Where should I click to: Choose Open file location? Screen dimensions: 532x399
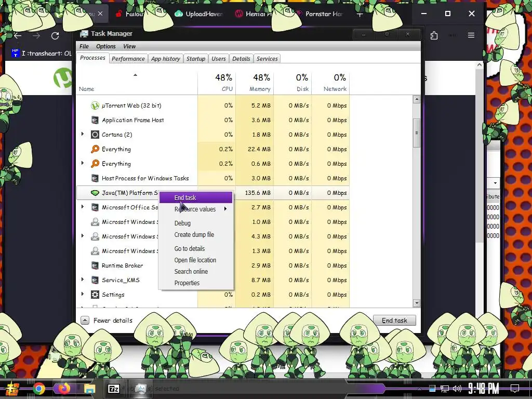click(196, 260)
